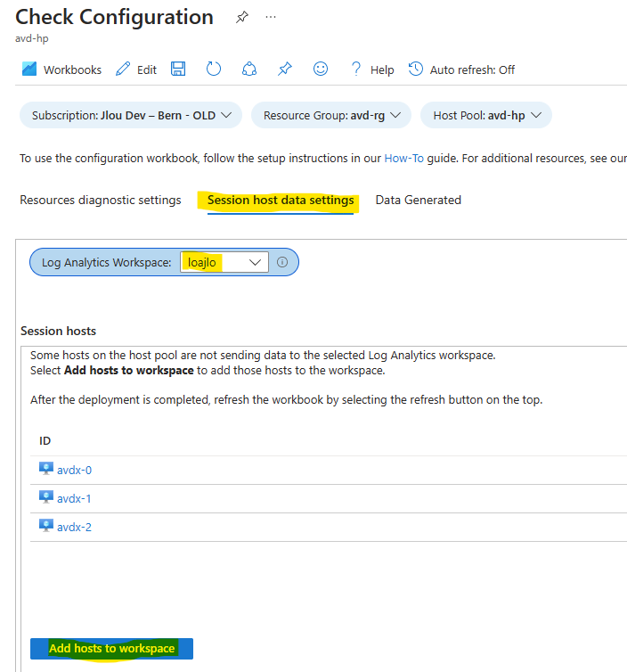Expand the Subscription dropdown
627x672 pixels.
(x=130, y=116)
